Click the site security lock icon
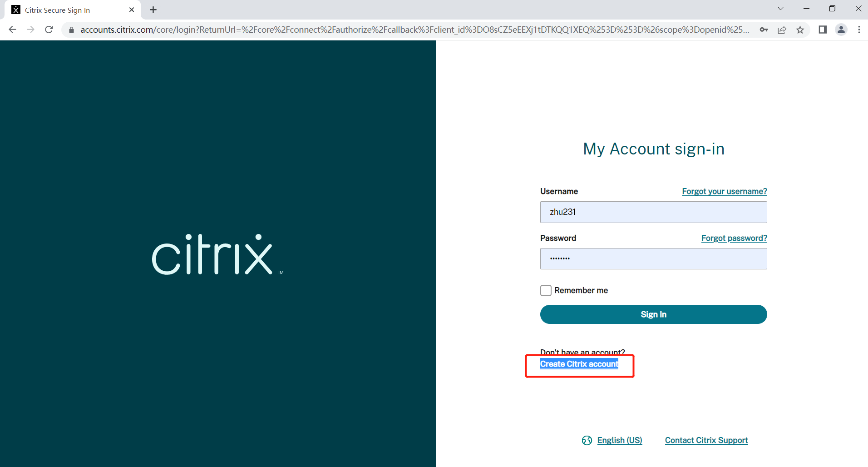Image resolution: width=868 pixels, height=467 pixels. [71, 30]
